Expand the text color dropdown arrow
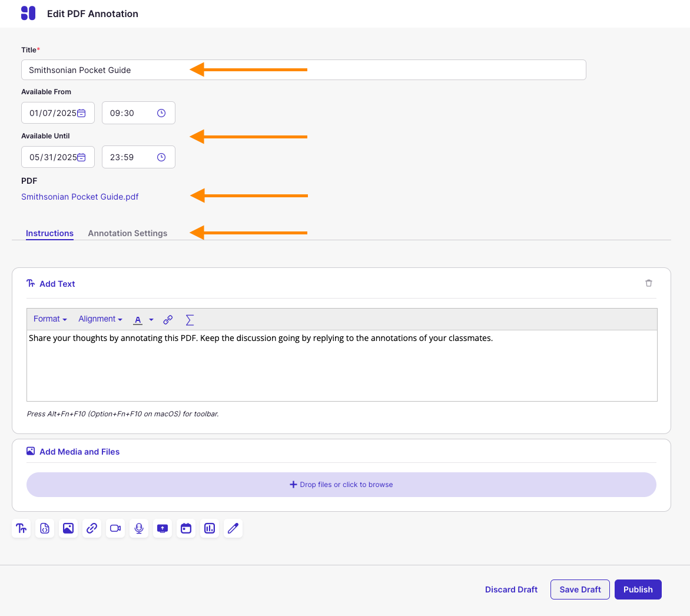690x616 pixels. point(151,320)
